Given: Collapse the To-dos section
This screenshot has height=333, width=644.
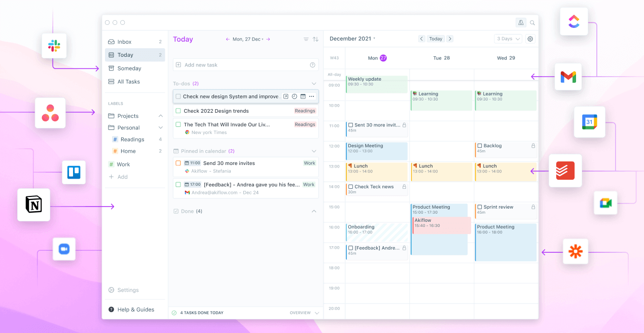Looking at the screenshot, I should pyautogui.click(x=314, y=83).
